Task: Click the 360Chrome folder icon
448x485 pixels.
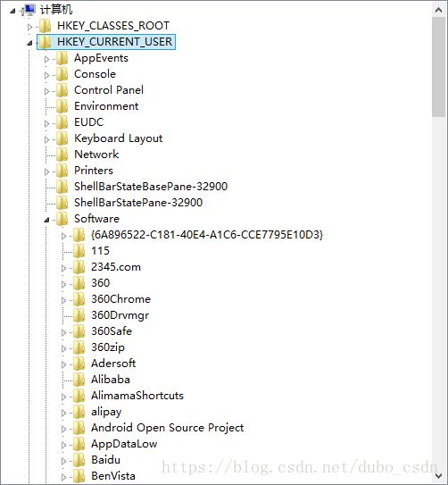Action: click(x=79, y=299)
